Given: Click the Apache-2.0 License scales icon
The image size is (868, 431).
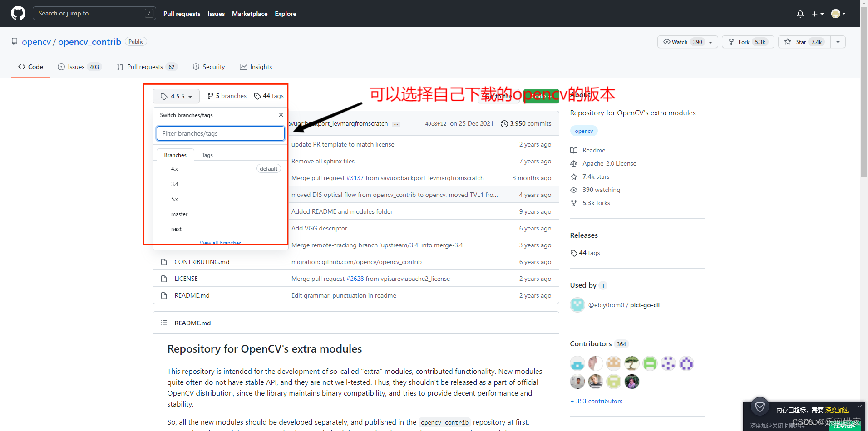Looking at the screenshot, I should tap(574, 163).
